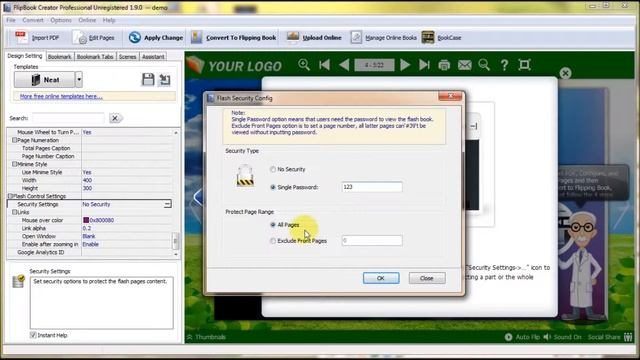Open the Edit Pages tool
The height and width of the screenshot is (360, 640).
94,38
